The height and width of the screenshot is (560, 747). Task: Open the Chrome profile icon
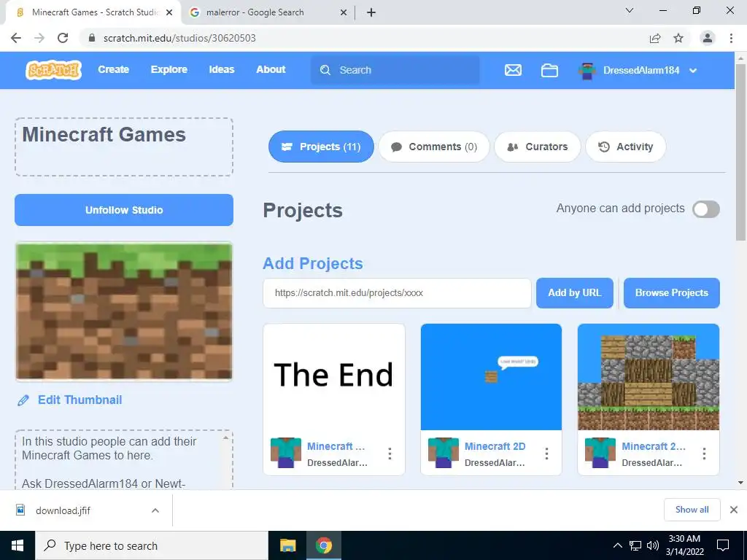708,38
